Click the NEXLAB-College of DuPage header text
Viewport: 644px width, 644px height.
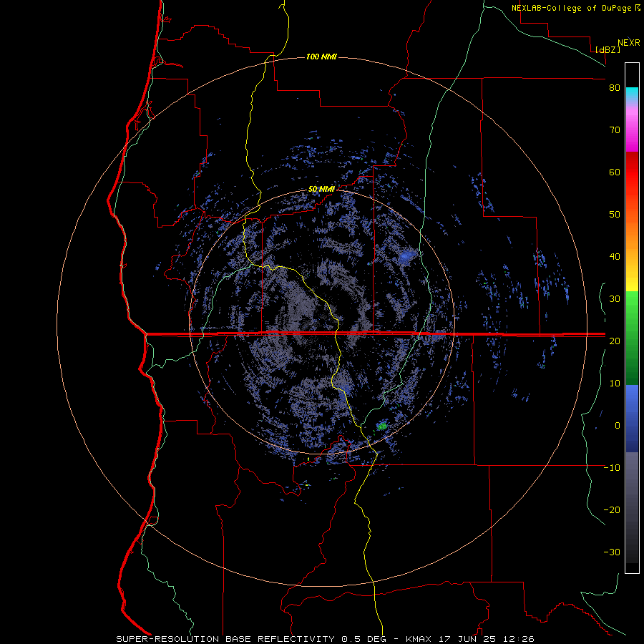pos(572,8)
